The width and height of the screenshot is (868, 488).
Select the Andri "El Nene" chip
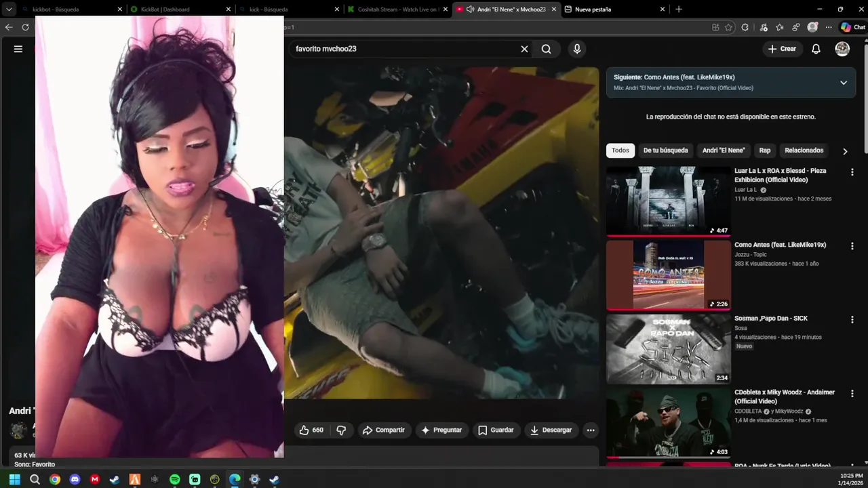tap(724, 150)
